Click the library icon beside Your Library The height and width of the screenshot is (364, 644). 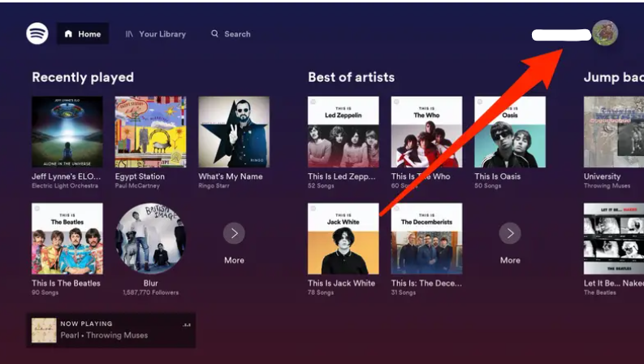click(129, 34)
